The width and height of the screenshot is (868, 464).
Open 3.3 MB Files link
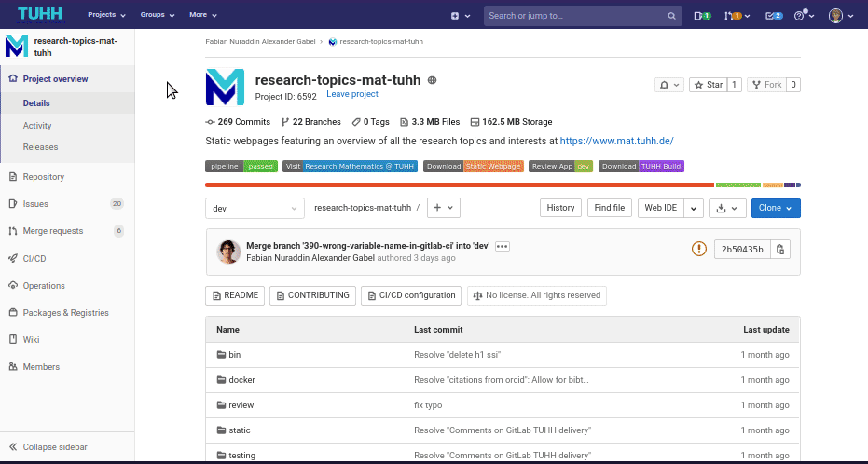(430, 122)
